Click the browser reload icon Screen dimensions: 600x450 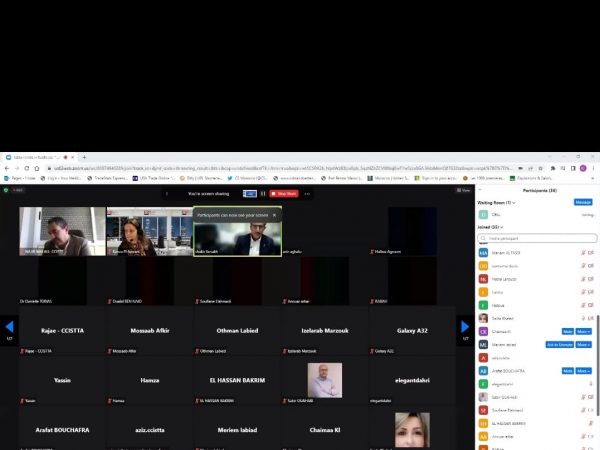pyautogui.click(x=27, y=168)
